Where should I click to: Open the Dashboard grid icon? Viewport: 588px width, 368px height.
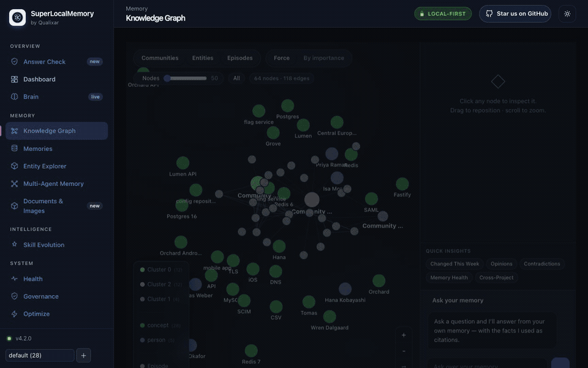tap(14, 79)
